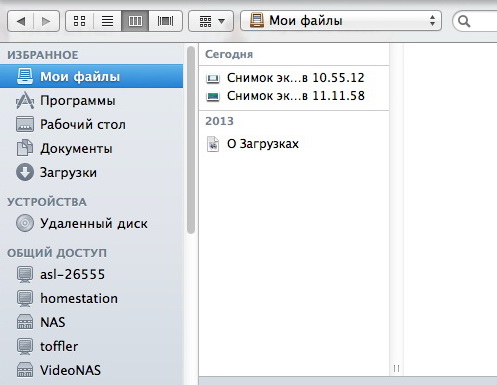Open the Мои файлы path dropdown
The height and width of the screenshot is (385, 497).
pyautogui.click(x=341, y=21)
